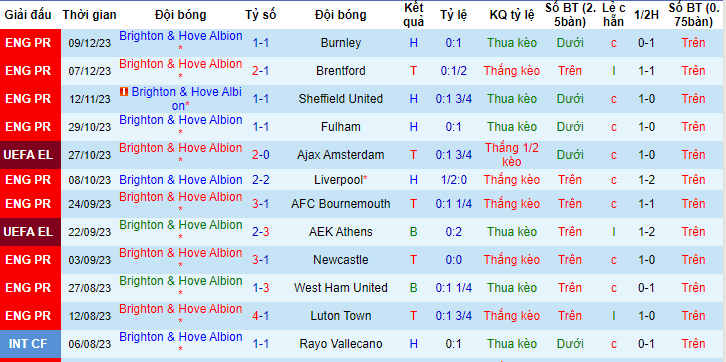Select Sheffield United team name
726x362 pixels.
[x=341, y=99]
